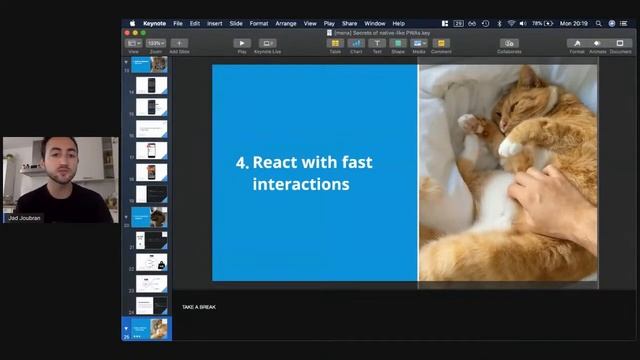Screen dimensions: 640x360
Task: Click the Wi-Fi status icon
Action: [x=511, y=24]
